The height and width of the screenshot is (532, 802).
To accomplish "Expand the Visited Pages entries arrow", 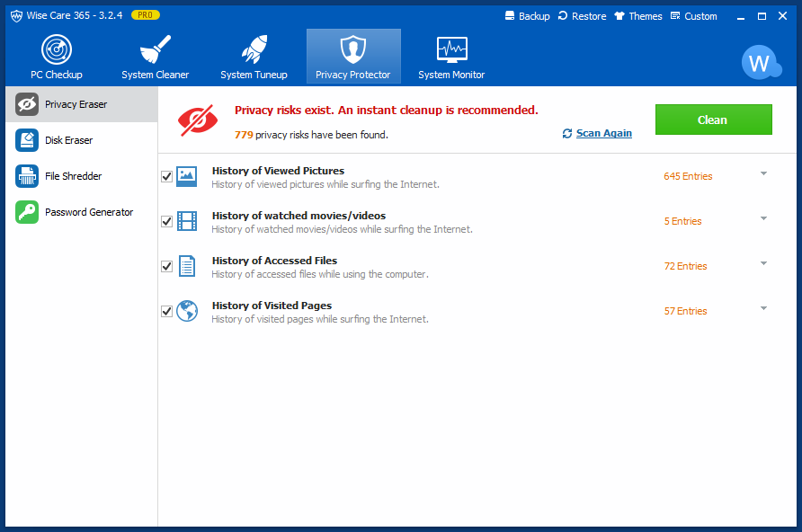I will click(763, 308).
